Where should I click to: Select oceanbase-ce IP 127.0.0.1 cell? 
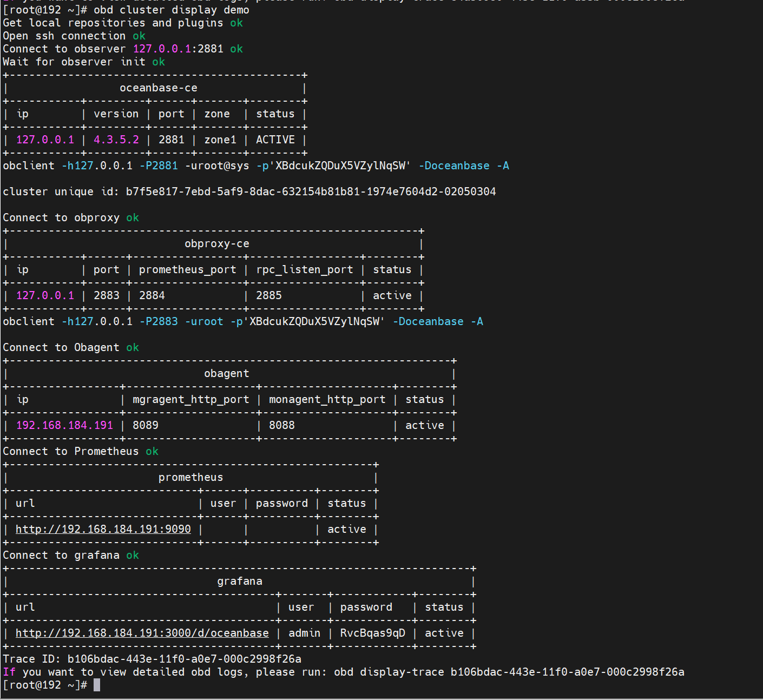click(x=45, y=140)
